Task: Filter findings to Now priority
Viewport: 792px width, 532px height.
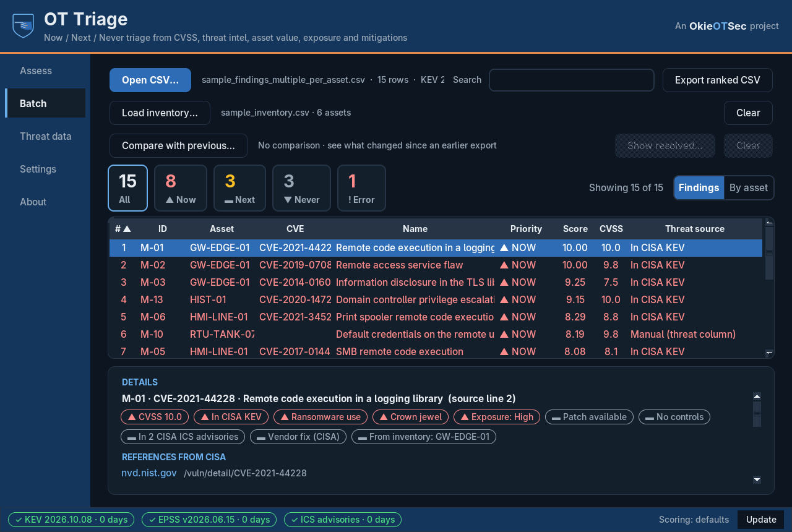Action: [x=181, y=188]
